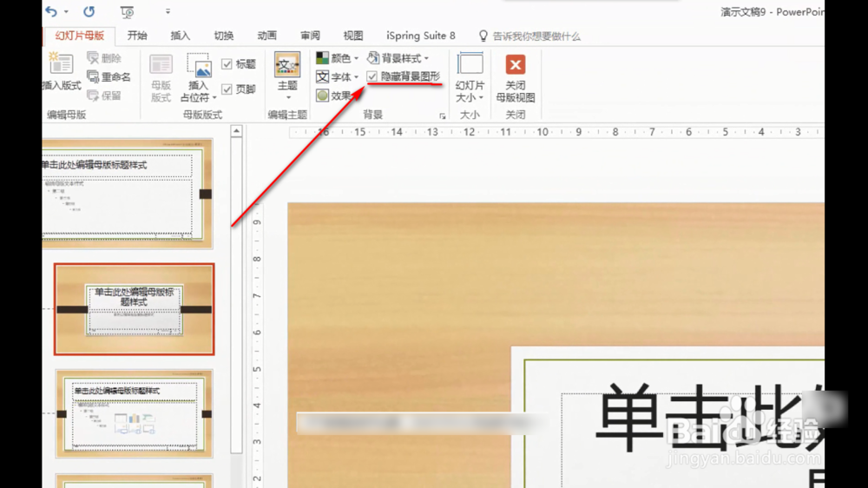Open the 视图 tab
This screenshot has width=868, height=488.
[x=353, y=36]
